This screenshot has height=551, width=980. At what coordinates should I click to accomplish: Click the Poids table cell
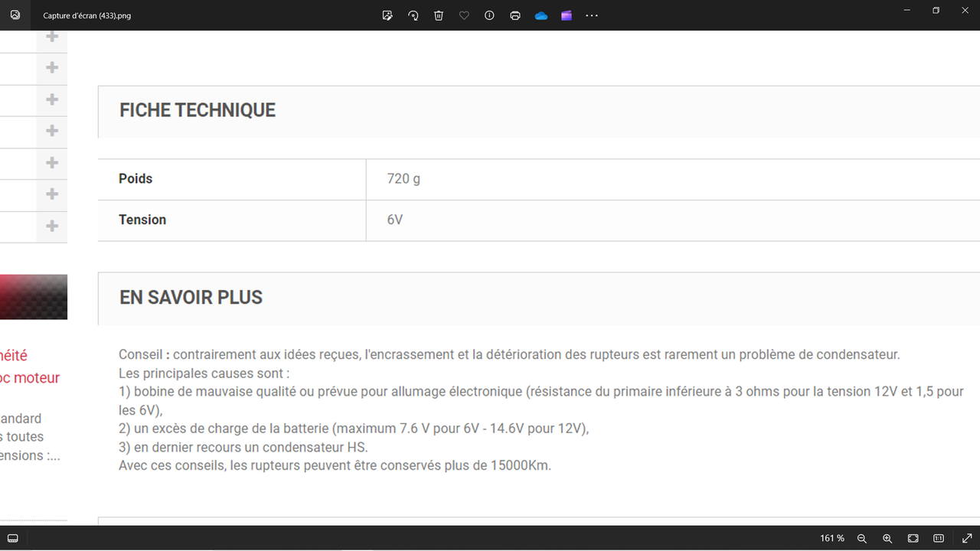click(232, 179)
